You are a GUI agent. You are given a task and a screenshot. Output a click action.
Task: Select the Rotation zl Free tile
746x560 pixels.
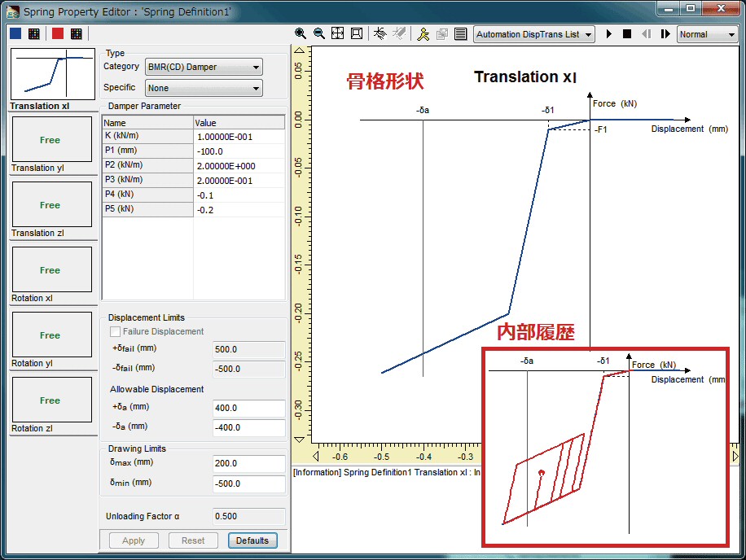coord(52,400)
